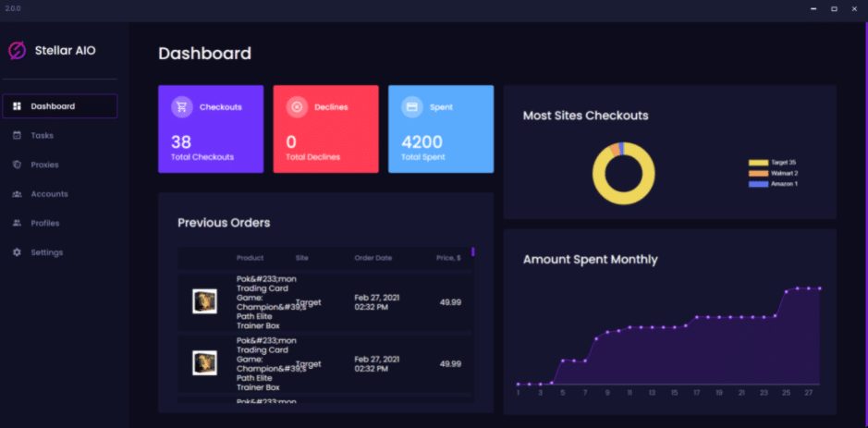The image size is (868, 428).
Task: Click the credit card icon on Spent card
Action: (x=412, y=107)
